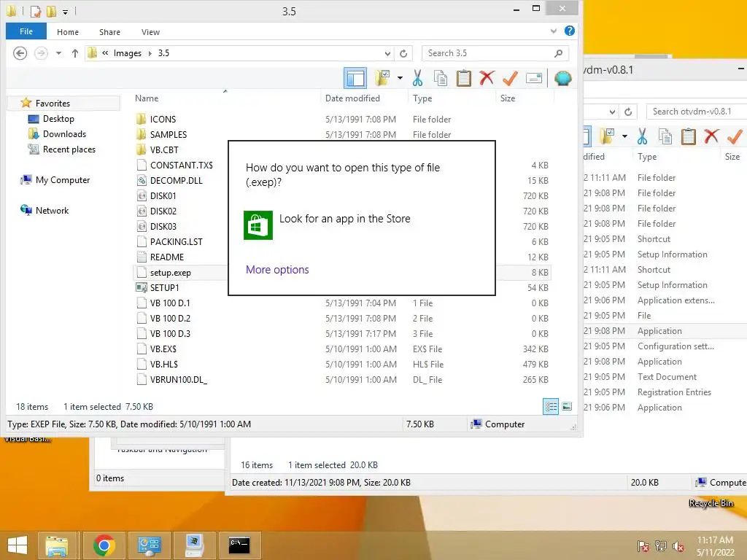Viewport: 747px width, 560px height.
Task: Open the View ribbon tab
Action: (x=150, y=32)
